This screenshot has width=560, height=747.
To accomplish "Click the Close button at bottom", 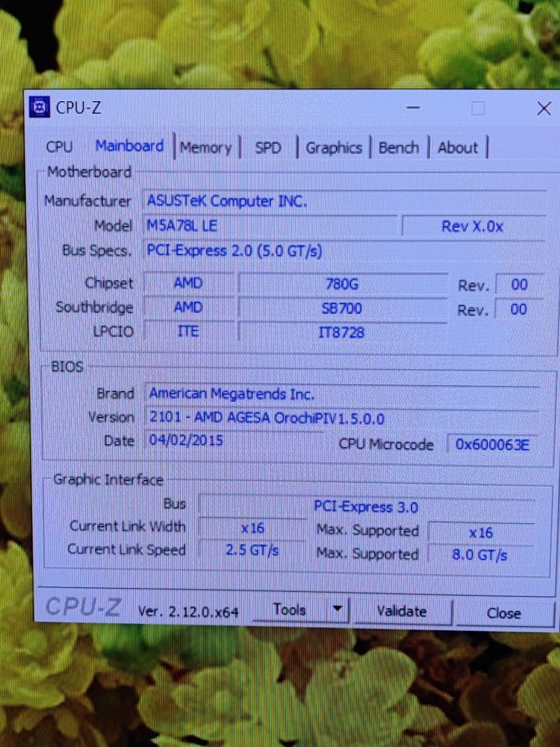I will click(x=504, y=613).
